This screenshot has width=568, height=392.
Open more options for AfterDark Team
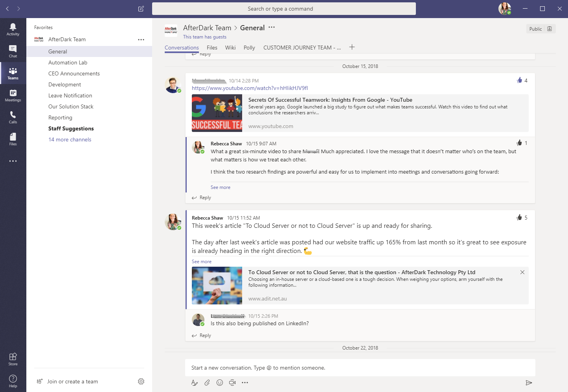[x=141, y=39]
